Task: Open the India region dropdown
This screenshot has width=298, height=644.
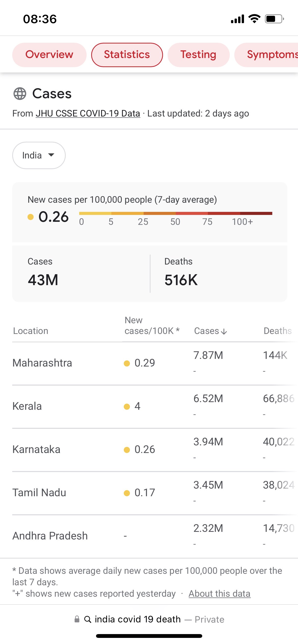Action: [39, 155]
